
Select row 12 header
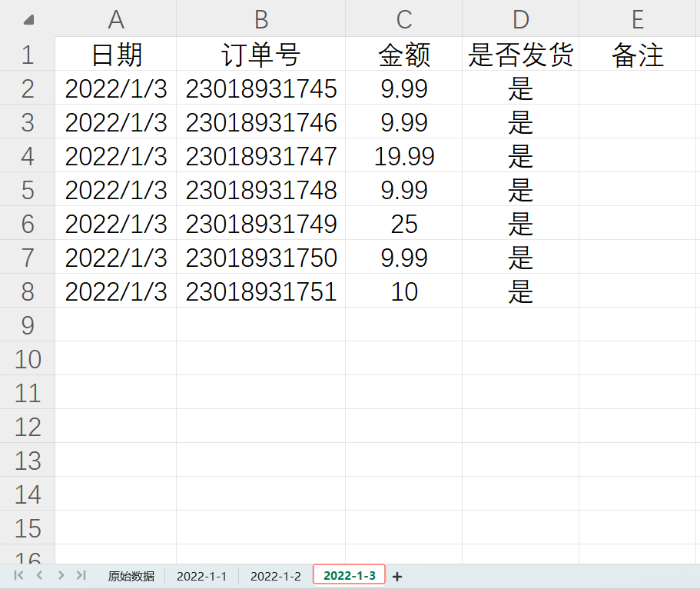[x=27, y=426]
